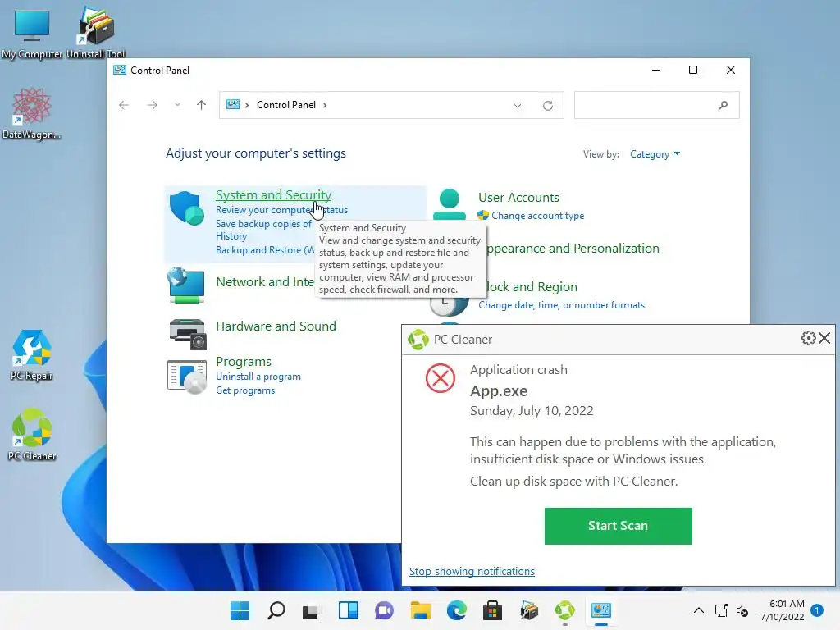Open recent locations dropdown arrow
The height and width of the screenshot is (630, 840).
pos(177,105)
